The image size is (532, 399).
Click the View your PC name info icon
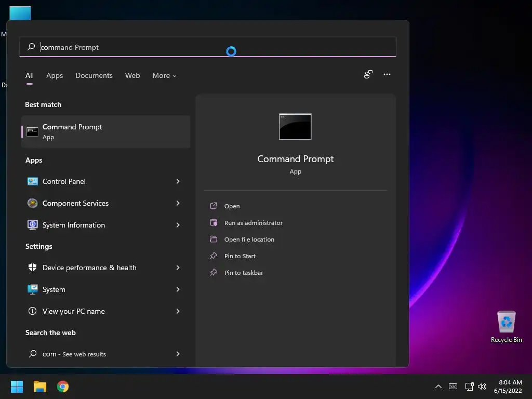(x=33, y=311)
